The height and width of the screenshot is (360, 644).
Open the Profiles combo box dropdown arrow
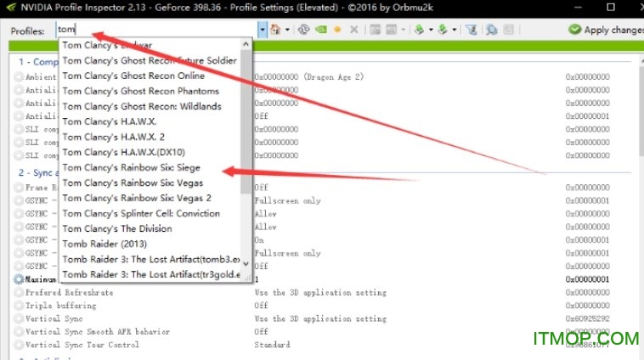(263, 30)
